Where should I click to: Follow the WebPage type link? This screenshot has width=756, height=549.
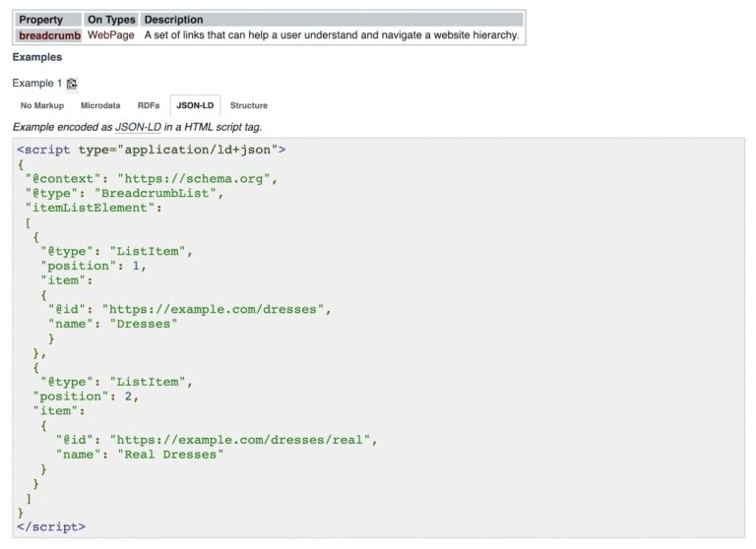click(110, 35)
